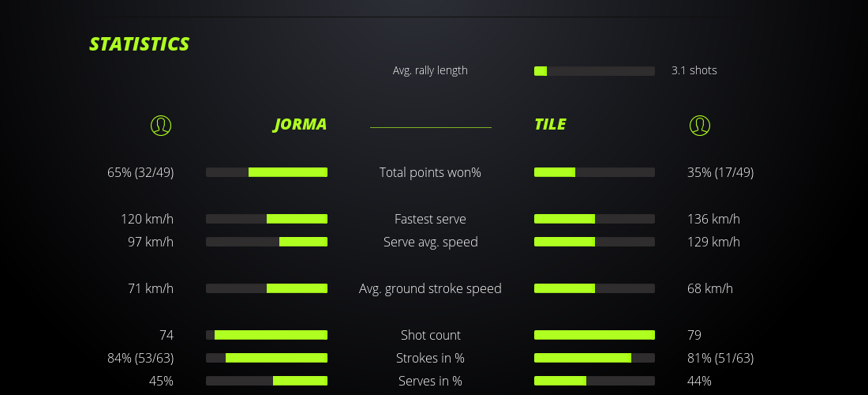
Task: Click Jorma's Serve avg. speed bar
Action: pos(267,242)
